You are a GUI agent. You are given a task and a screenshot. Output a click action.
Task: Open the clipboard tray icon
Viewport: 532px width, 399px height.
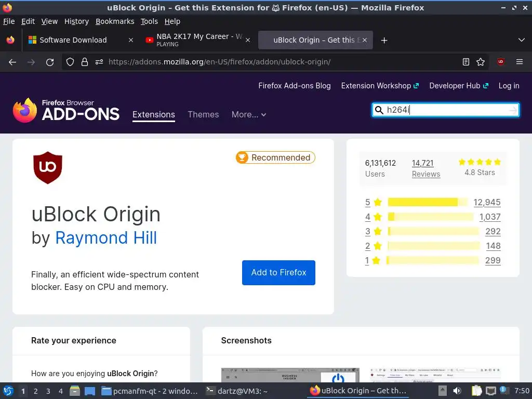coord(476,391)
